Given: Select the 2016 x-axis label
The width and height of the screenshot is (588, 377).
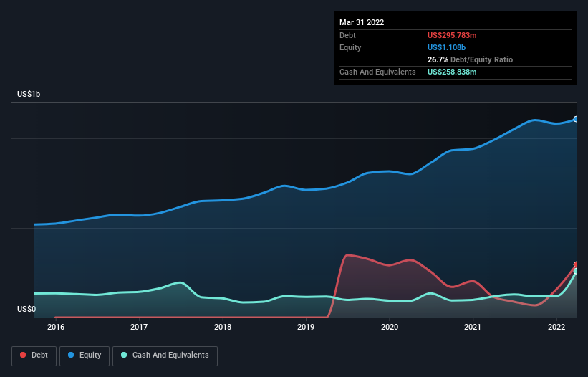Looking at the screenshot, I should pos(56,327).
